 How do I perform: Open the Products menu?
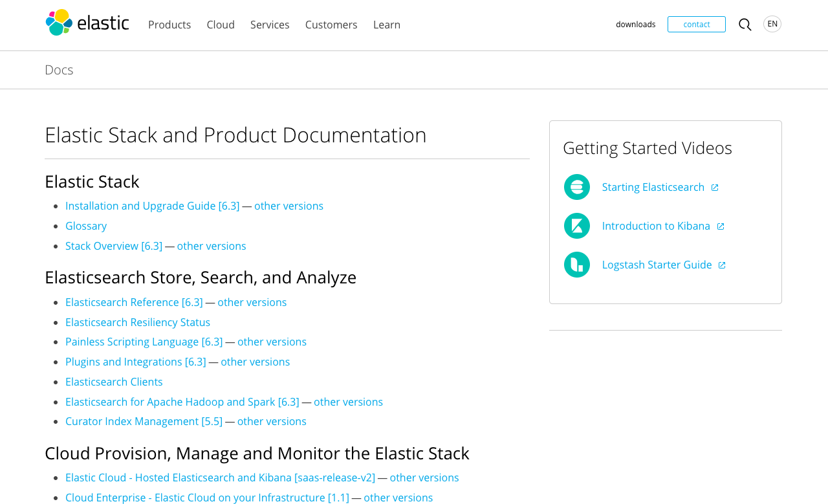pos(169,25)
